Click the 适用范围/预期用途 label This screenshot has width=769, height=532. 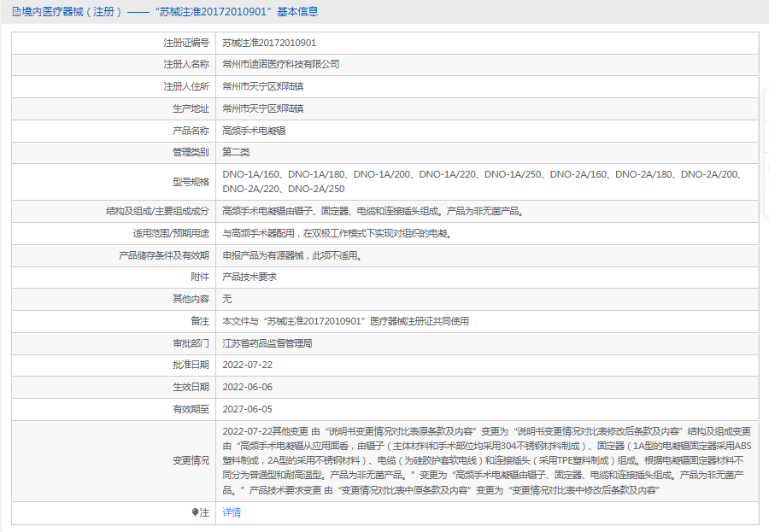(171, 233)
